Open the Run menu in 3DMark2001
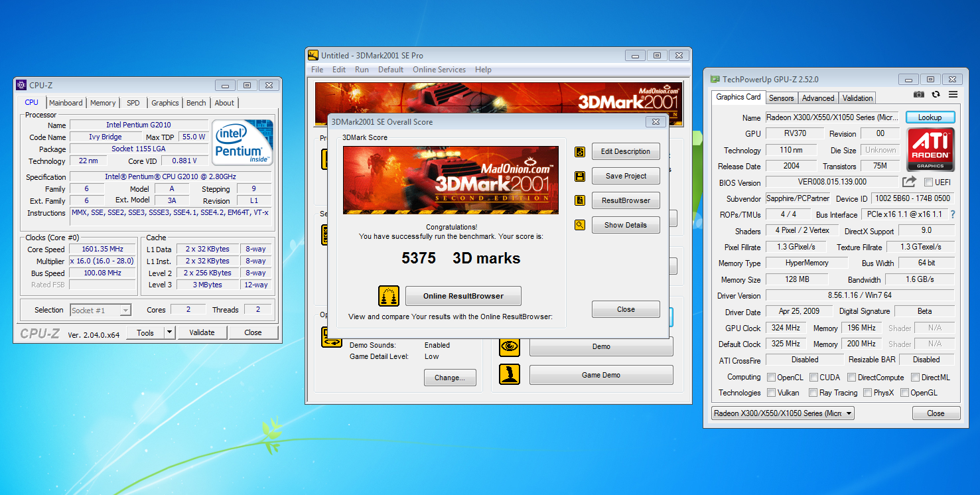Screen dimensions: 980x495 tap(362, 70)
